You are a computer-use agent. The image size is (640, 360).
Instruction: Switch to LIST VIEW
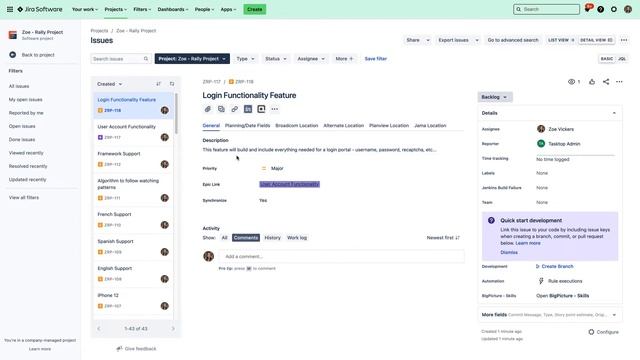(x=561, y=40)
